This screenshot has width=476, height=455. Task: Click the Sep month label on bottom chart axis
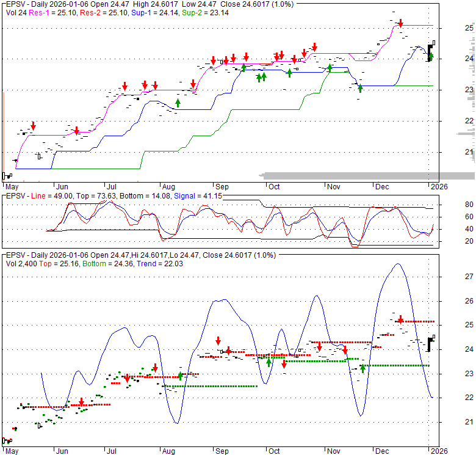[221, 451]
